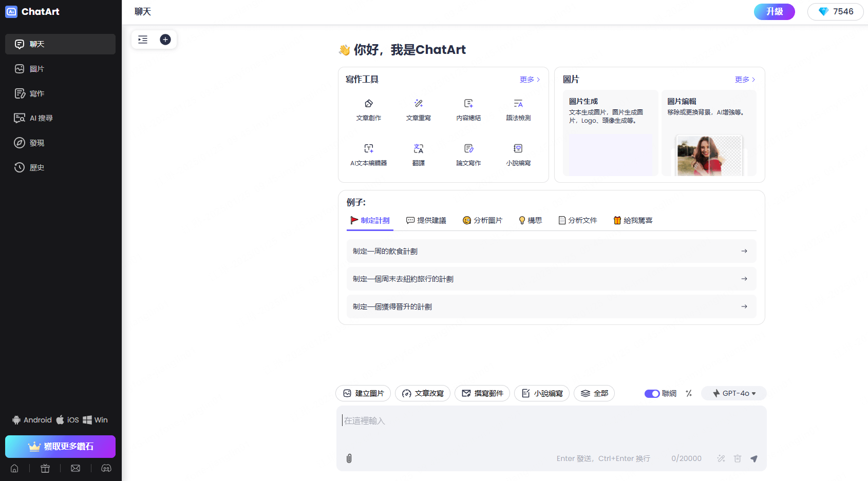The width and height of the screenshot is (868, 481).
Task: Click the send message paper plane icon
Action: [x=754, y=458]
